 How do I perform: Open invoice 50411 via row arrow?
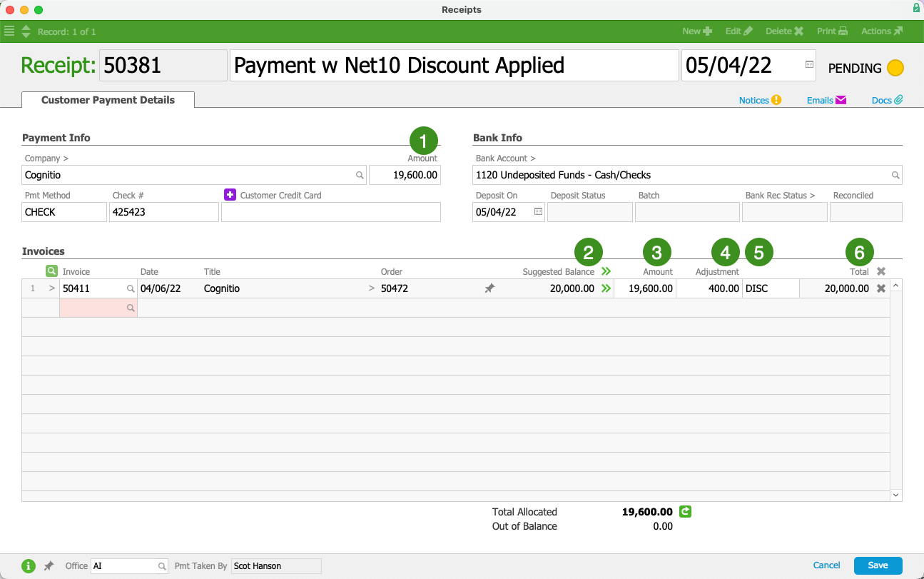click(51, 288)
